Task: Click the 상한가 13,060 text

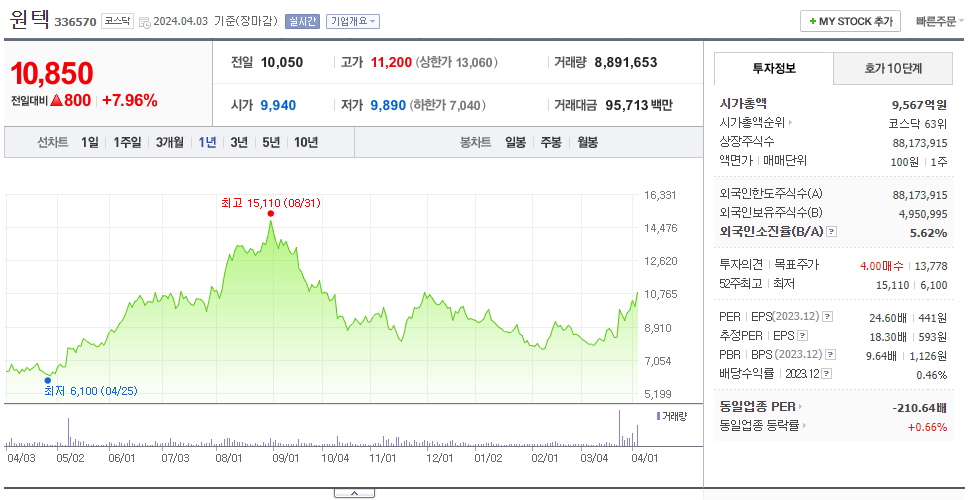Action: tap(457, 62)
